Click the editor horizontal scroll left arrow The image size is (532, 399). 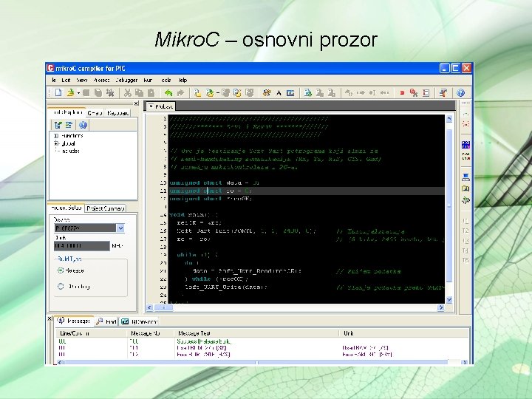click(149, 307)
